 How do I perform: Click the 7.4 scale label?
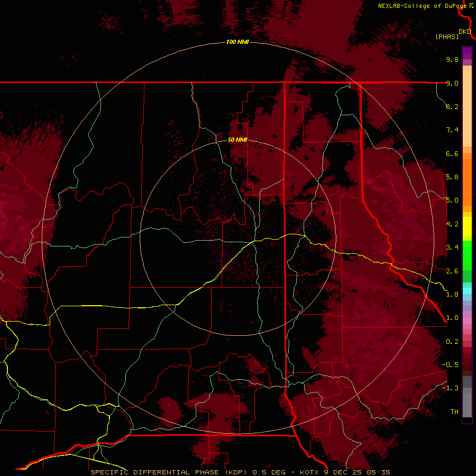pos(452,130)
